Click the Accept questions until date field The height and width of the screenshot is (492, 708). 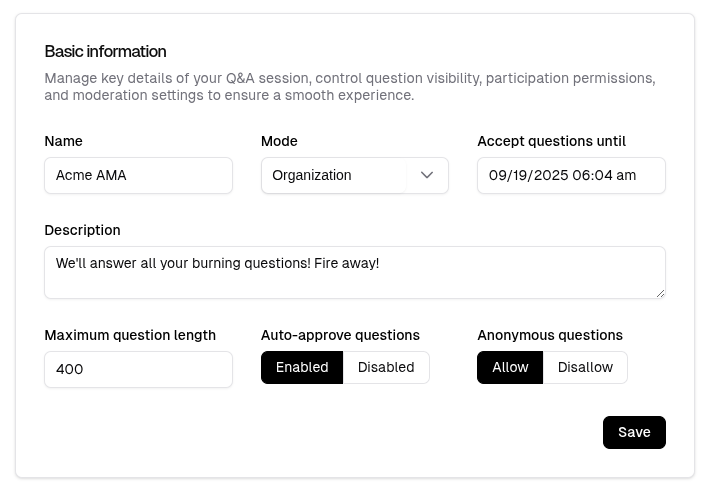[x=570, y=175]
